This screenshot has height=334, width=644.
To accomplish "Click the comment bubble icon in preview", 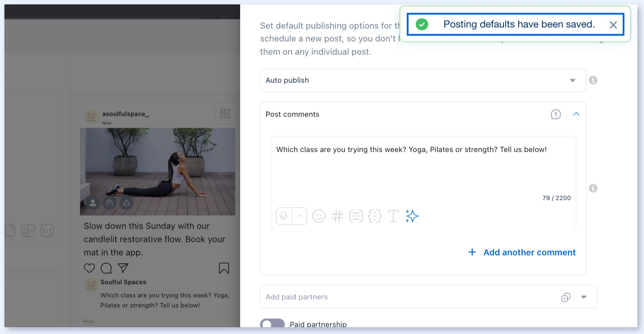I will (x=106, y=268).
